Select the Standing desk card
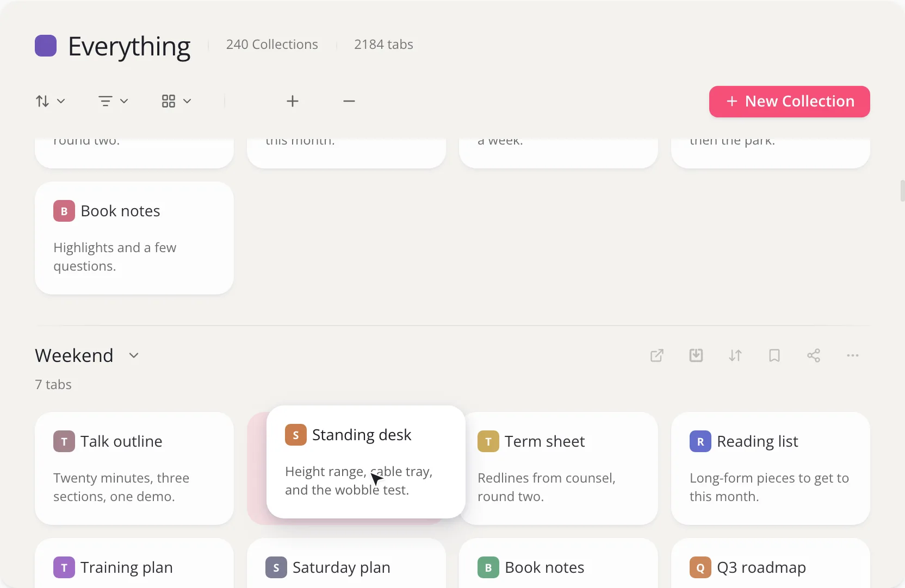 (366, 462)
